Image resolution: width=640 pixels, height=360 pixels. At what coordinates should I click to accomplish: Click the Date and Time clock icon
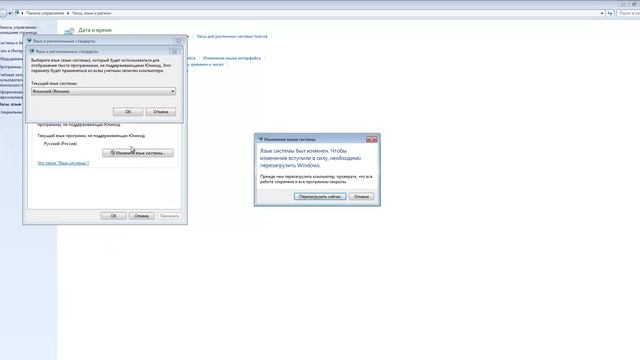[69, 31]
